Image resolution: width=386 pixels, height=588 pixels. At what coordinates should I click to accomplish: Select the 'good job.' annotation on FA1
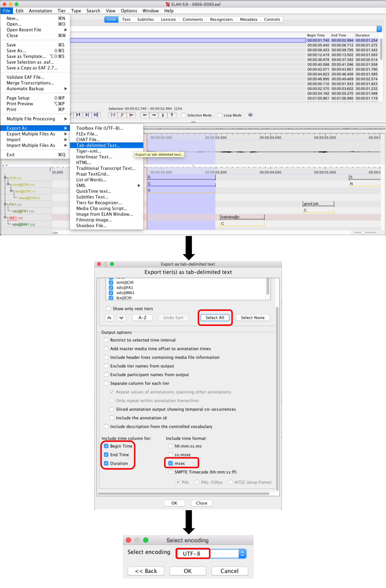pyautogui.click(x=318, y=204)
